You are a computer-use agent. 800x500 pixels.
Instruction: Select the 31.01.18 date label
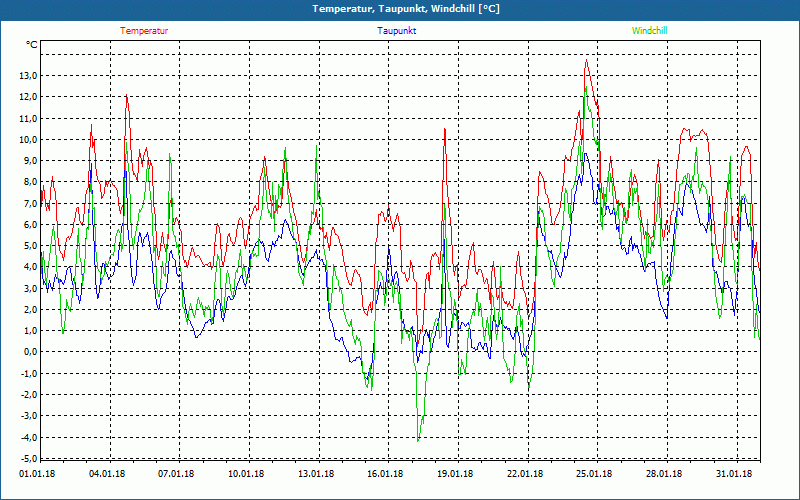click(733, 475)
